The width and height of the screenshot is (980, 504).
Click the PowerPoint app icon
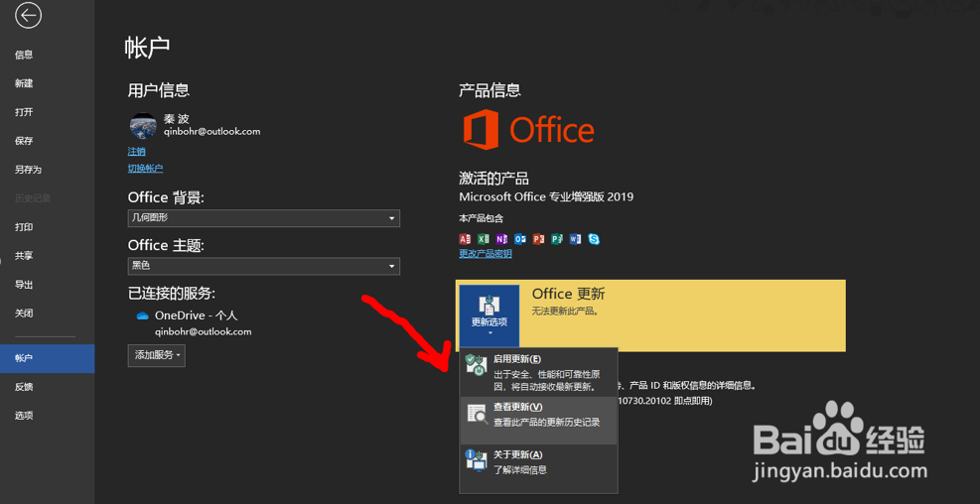(538, 238)
